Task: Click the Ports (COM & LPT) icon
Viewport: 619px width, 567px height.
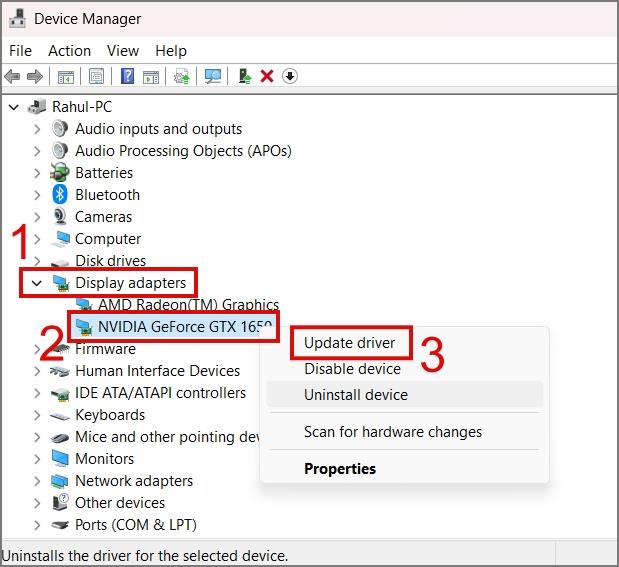Action: click(60, 525)
